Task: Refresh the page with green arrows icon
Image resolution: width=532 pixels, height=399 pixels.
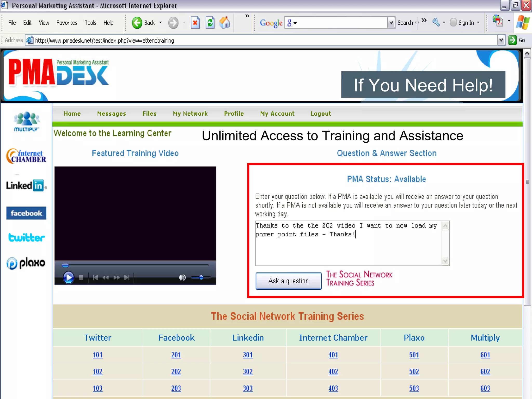Action: coord(210,23)
